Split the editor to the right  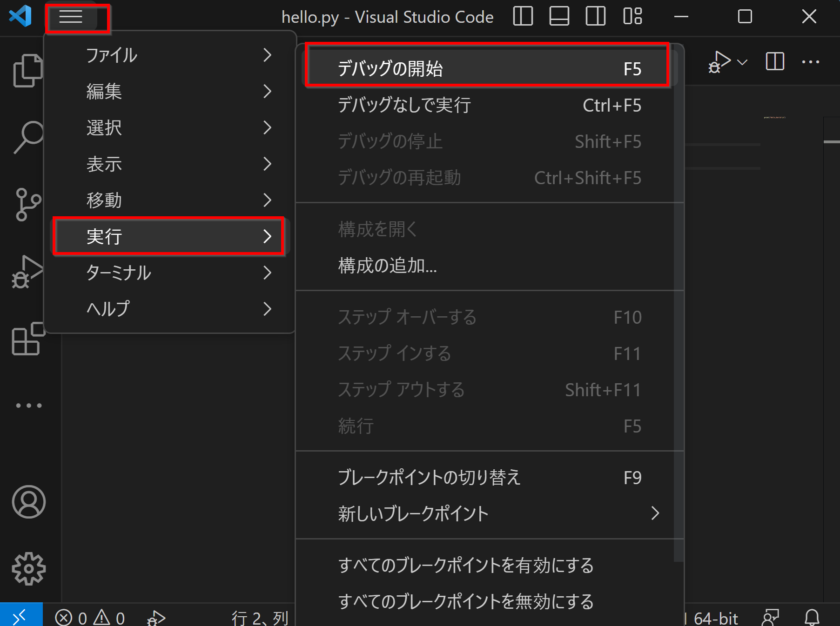pyautogui.click(x=775, y=61)
